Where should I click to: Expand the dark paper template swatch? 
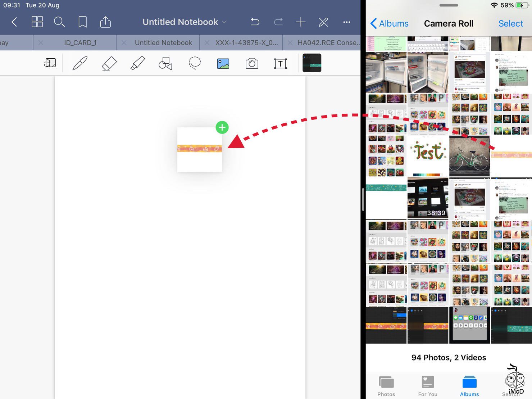312,63
